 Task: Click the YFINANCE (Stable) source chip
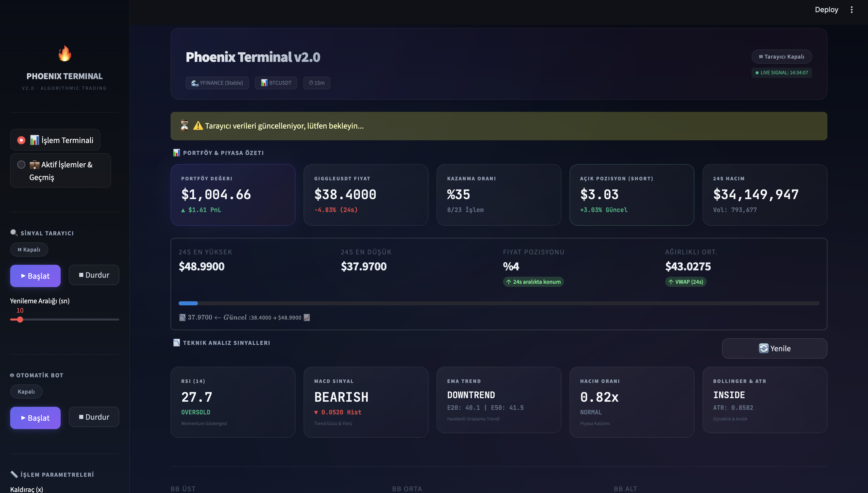click(217, 83)
